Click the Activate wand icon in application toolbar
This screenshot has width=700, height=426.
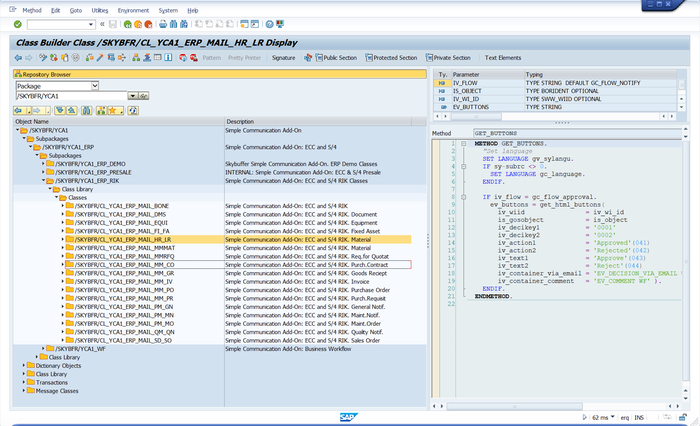[x=100, y=58]
